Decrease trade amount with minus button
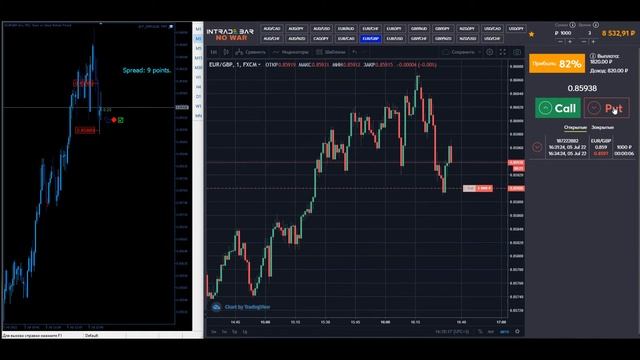 [x=560, y=42]
